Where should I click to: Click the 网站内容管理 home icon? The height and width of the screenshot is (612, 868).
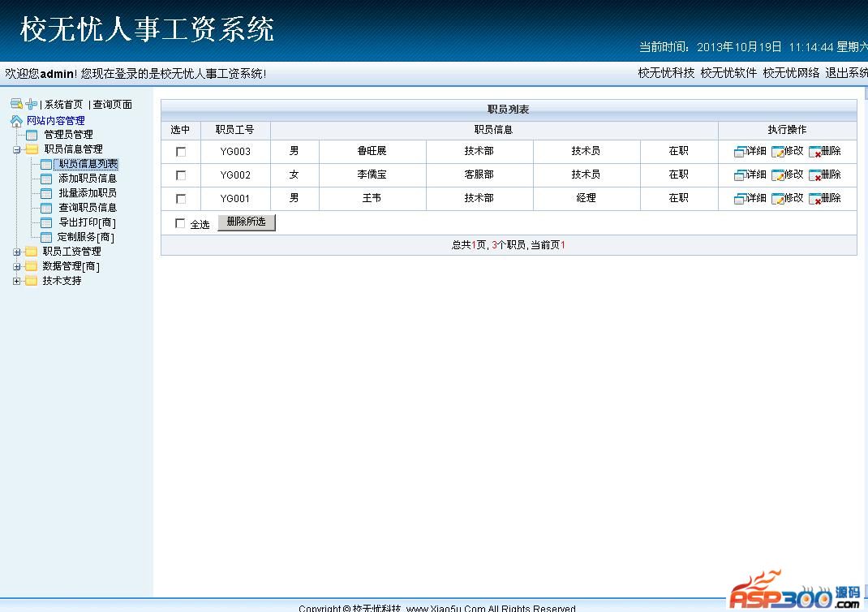point(16,121)
